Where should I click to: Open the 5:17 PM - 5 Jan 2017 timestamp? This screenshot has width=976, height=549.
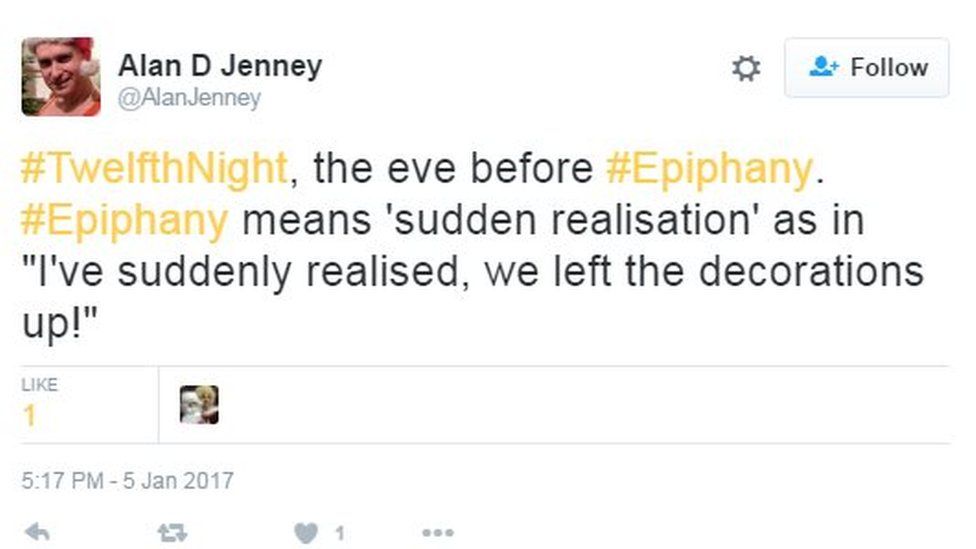[127, 480]
